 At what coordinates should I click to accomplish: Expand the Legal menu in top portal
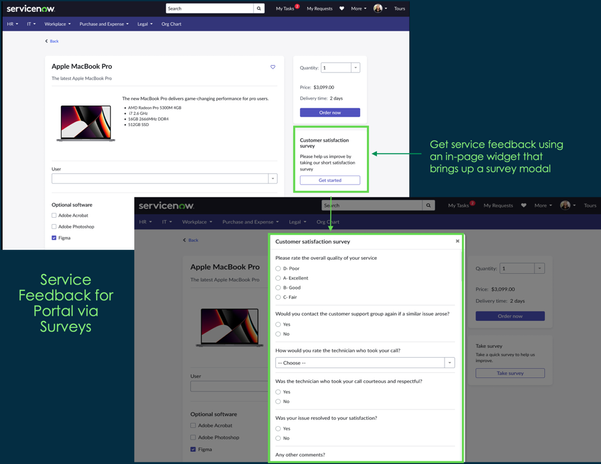coord(145,24)
